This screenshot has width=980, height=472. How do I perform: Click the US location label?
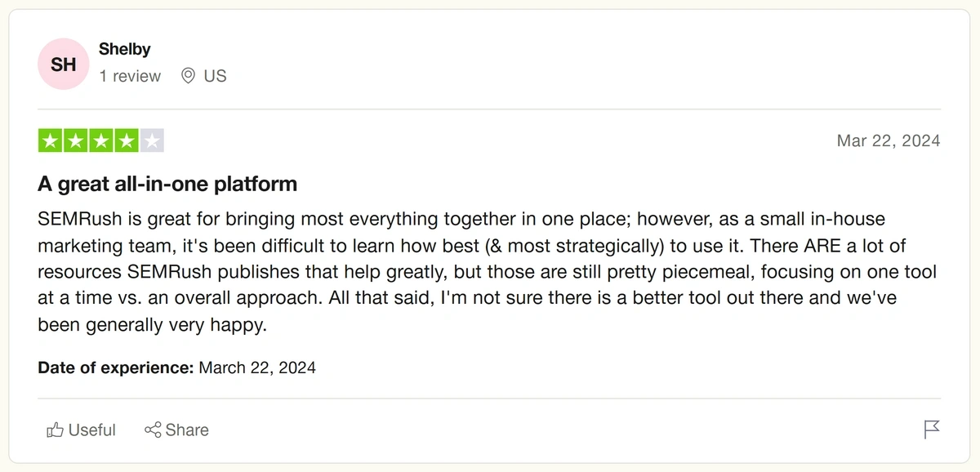click(216, 76)
